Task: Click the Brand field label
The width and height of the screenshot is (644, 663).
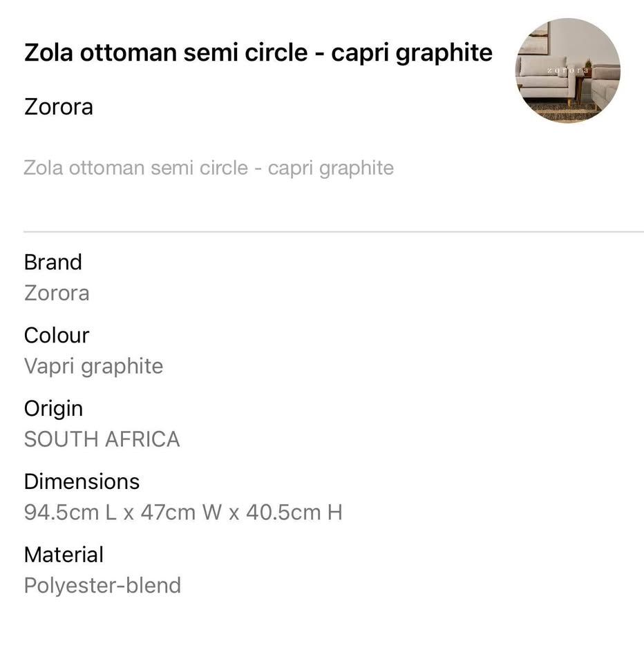Action: [x=53, y=262]
